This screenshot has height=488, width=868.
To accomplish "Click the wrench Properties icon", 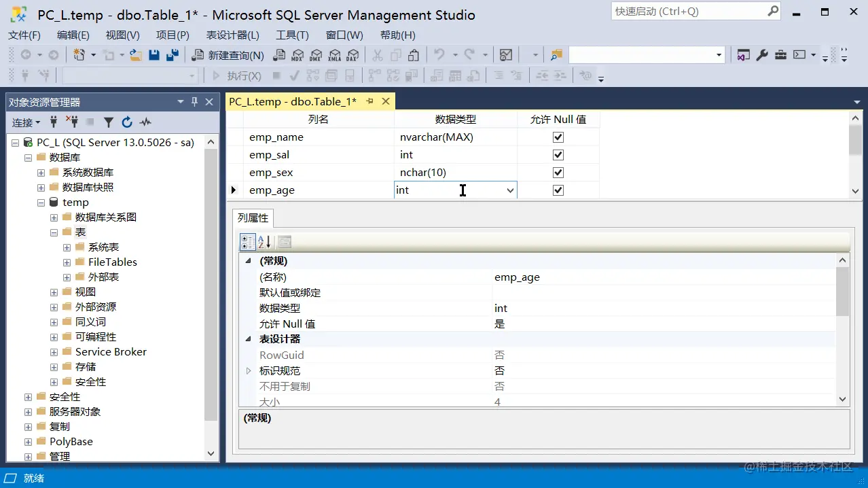I will [x=762, y=55].
